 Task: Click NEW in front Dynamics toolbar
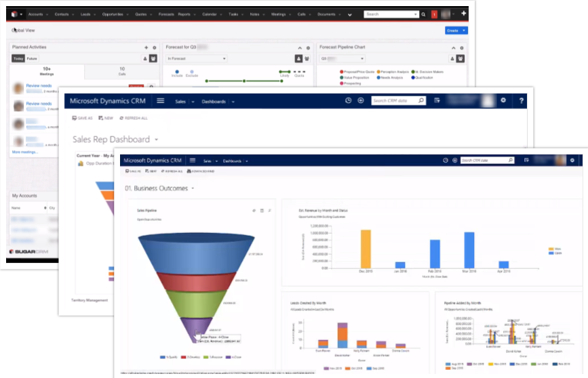(x=151, y=171)
